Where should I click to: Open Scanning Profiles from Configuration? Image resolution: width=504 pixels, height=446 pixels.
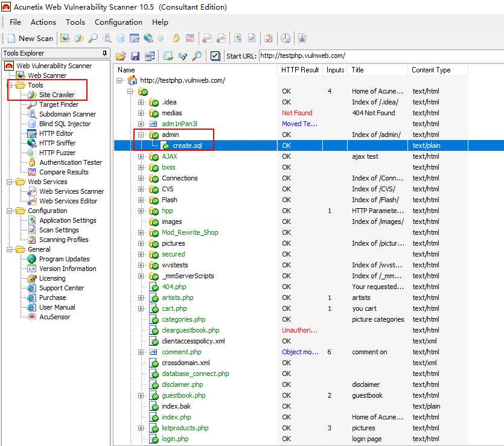point(63,240)
